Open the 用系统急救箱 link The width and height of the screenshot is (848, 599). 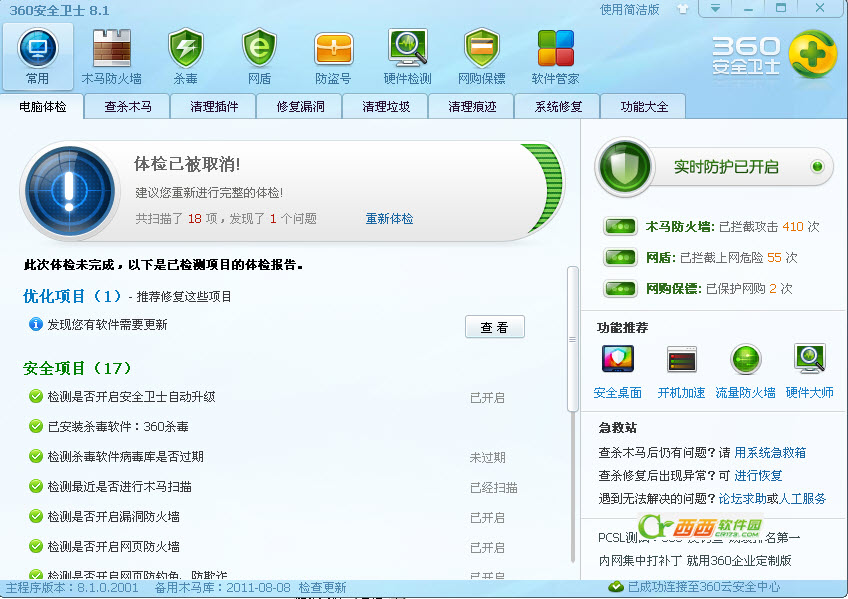click(x=770, y=452)
